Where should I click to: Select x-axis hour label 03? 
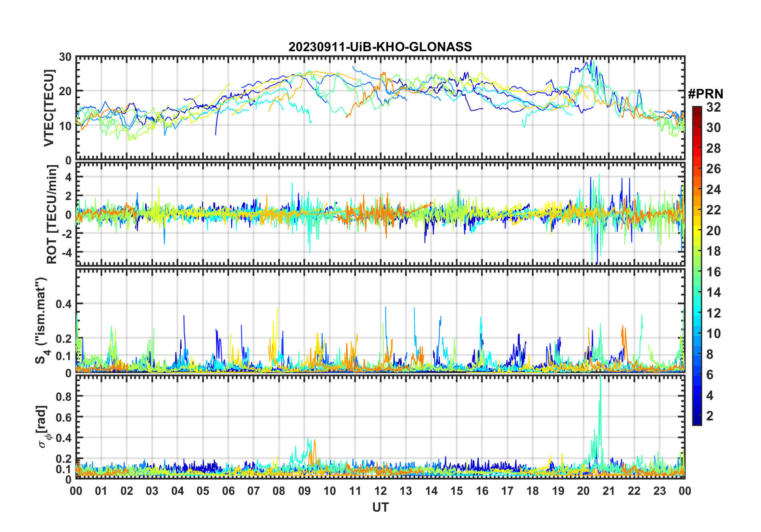coord(152,491)
